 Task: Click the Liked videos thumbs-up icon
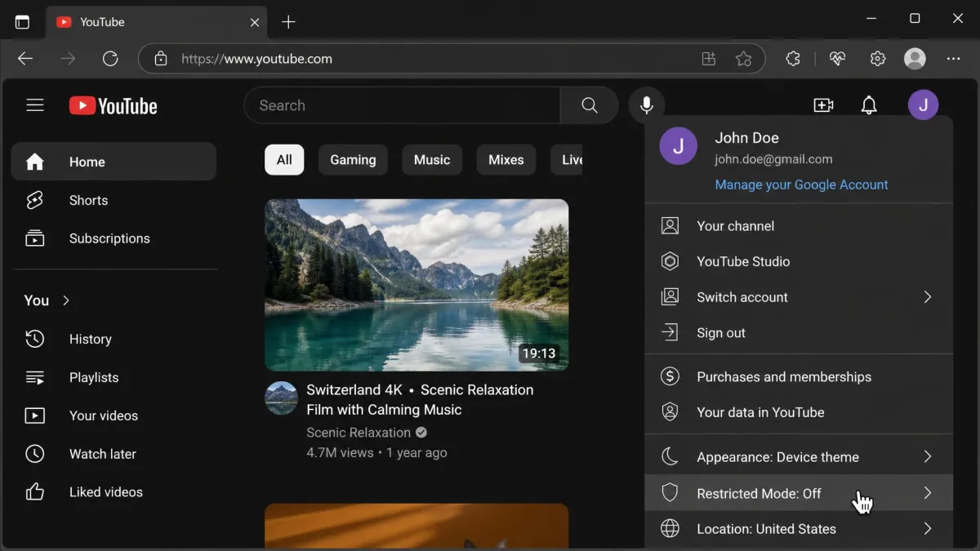point(34,492)
